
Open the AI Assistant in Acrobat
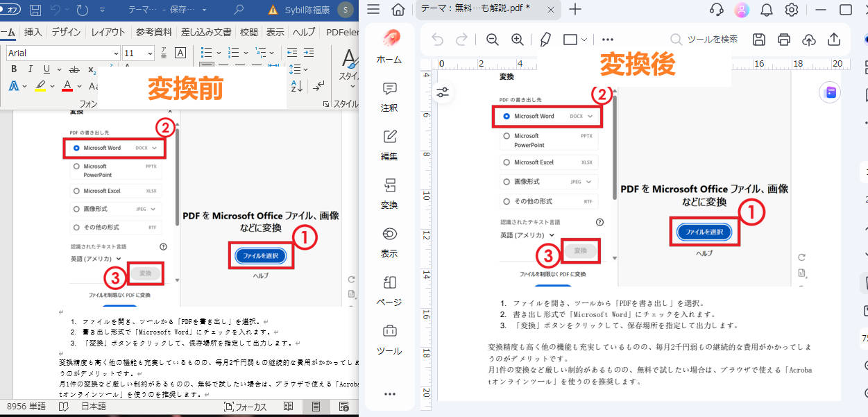(830, 92)
